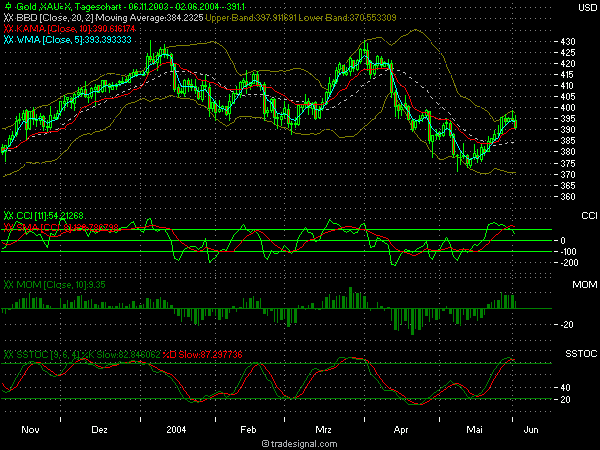Click the Upper Band 397.911691 value
Image resolution: width=600 pixels, height=450 pixels.
coord(251,18)
